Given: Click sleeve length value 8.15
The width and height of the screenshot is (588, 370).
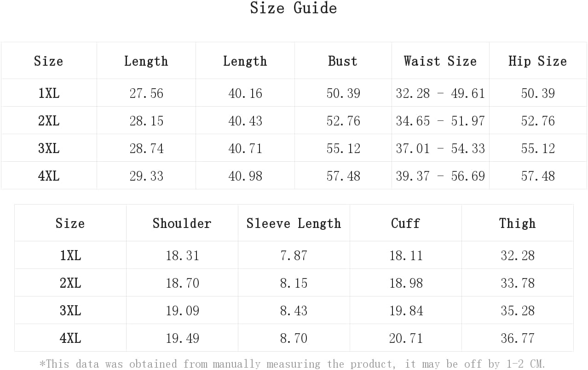Looking at the screenshot, I should click(294, 283).
